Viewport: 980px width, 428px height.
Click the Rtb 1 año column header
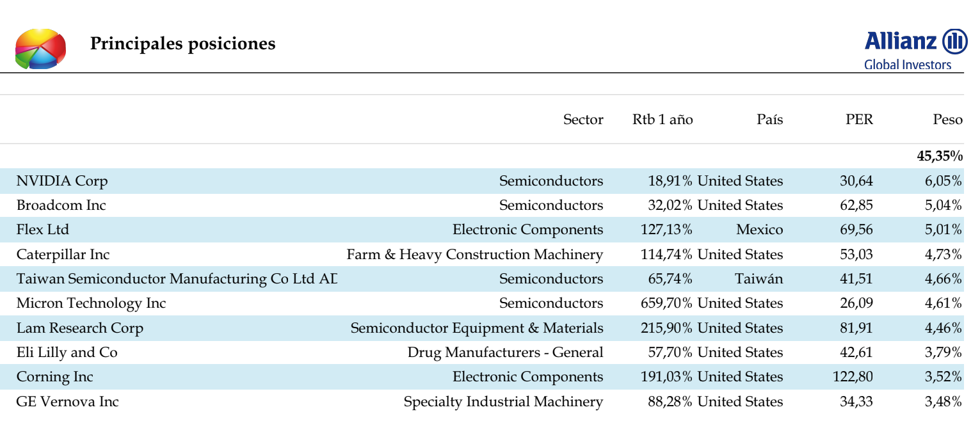click(663, 120)
